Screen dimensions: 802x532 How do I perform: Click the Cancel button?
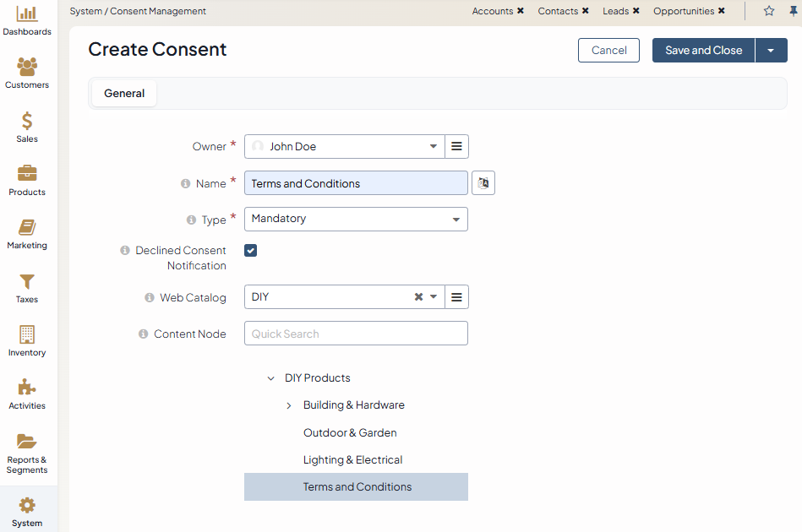(x=608, y=51)
